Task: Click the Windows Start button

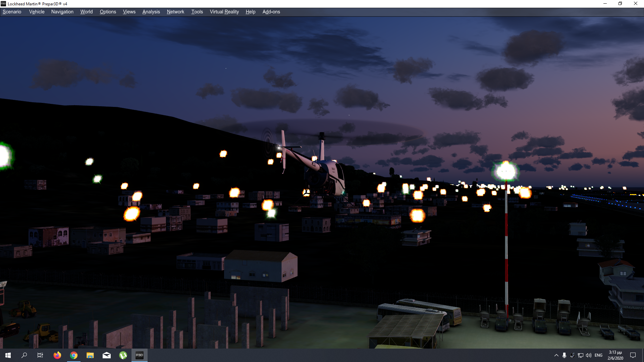Action: tap(8, 355)
